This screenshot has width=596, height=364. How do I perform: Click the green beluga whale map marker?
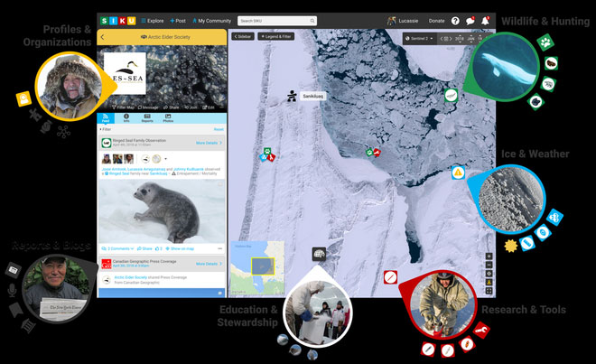click(x=451, y=95)
